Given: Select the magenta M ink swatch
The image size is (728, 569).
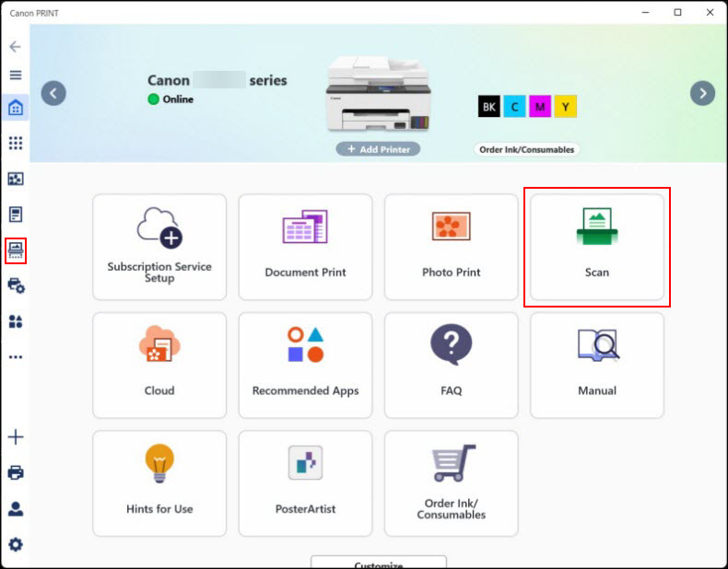Looking at the screenshot, I should tap(540, 106).
